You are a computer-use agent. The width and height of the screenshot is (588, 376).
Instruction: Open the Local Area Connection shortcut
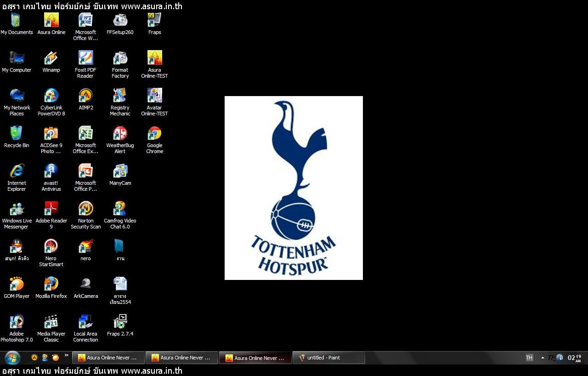pos(85,328)
